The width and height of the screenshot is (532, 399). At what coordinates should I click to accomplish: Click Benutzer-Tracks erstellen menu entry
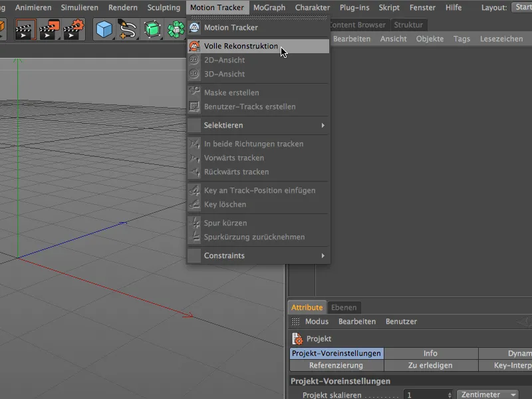[259, 106]
